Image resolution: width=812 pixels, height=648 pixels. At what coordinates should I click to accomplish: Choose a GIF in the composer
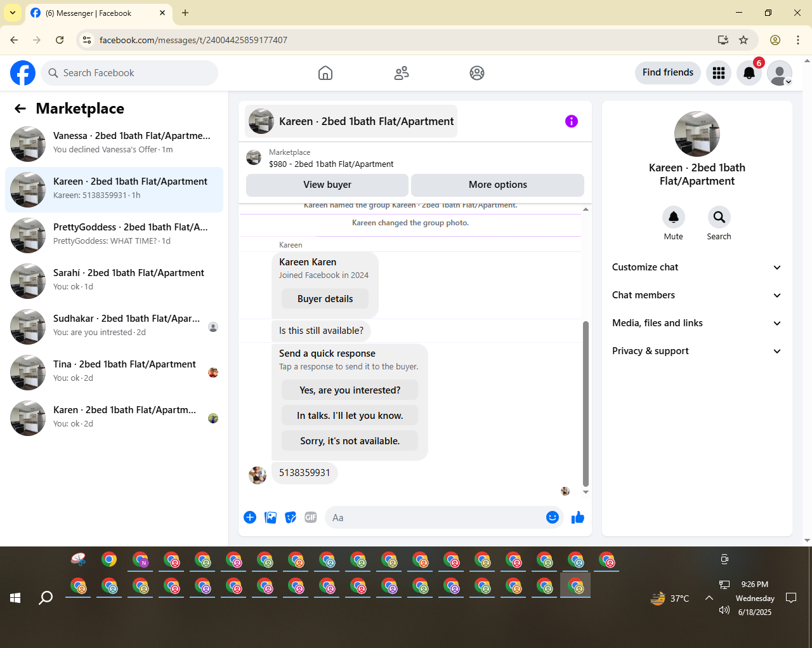click(x=311, y=517)
